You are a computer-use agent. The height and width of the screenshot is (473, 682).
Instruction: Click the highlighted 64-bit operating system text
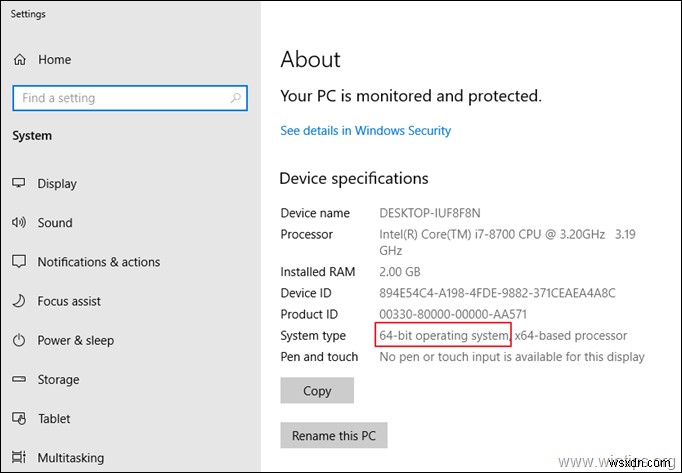coord(444,335)
